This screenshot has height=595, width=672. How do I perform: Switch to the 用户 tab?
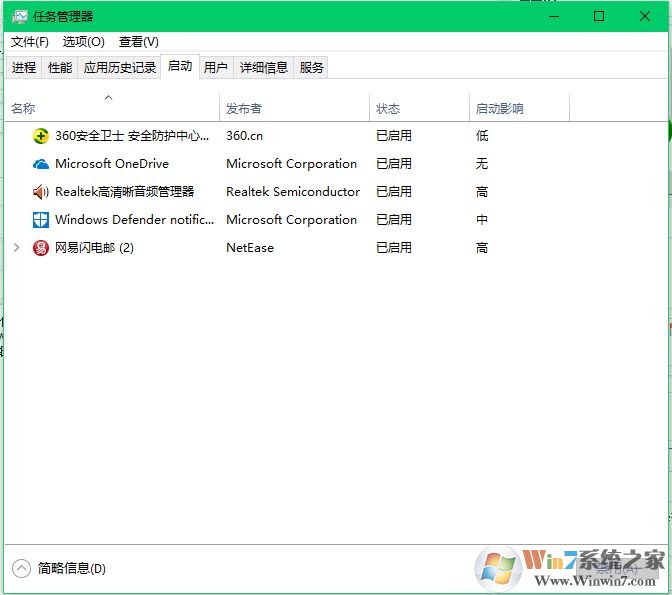[x=216, y=67]
